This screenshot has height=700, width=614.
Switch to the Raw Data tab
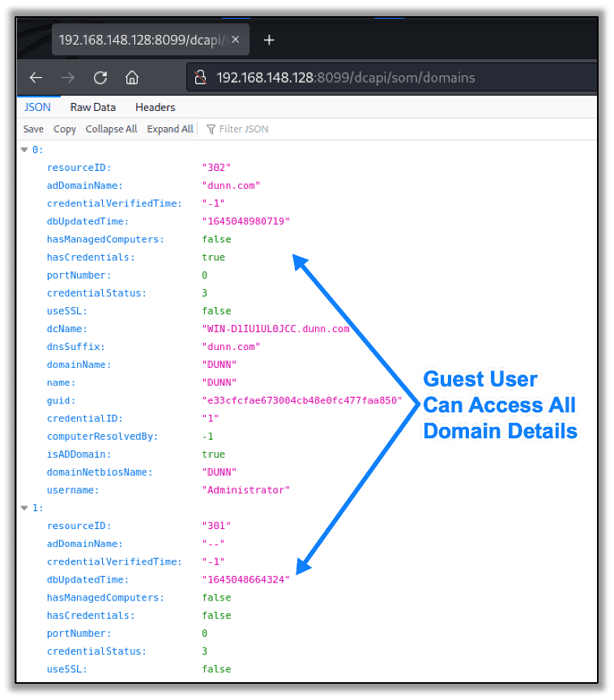click(92, 107)
